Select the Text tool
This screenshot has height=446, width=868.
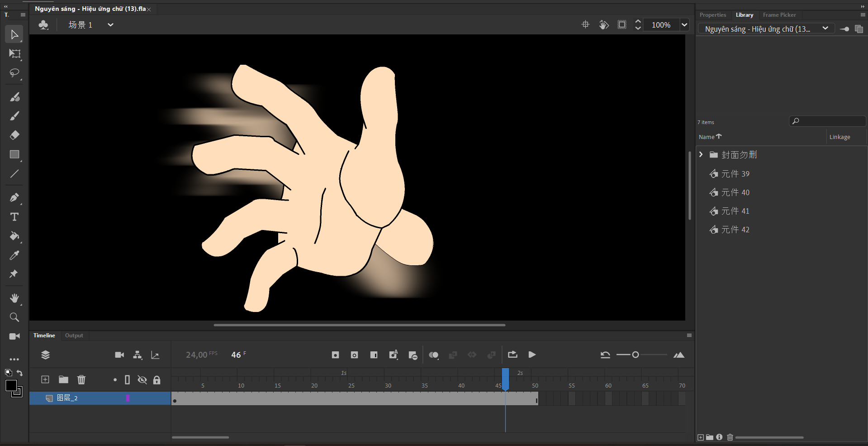pos(14,217)
